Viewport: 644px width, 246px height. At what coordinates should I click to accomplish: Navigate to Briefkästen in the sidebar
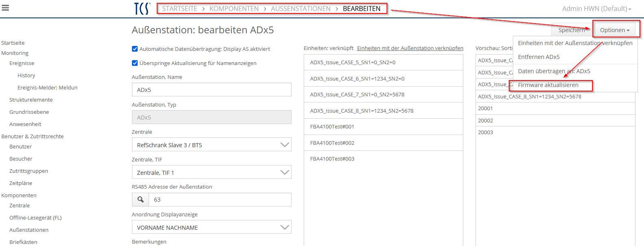23,242
